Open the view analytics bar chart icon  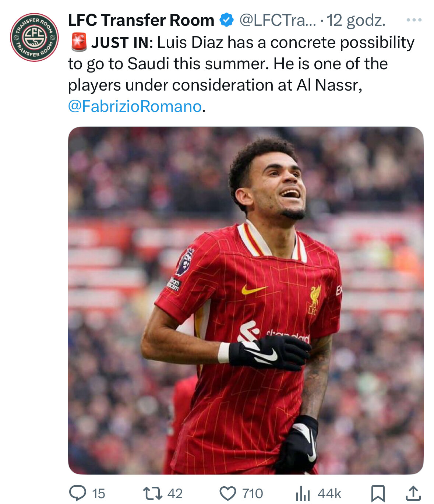click(x=303, y=493)
